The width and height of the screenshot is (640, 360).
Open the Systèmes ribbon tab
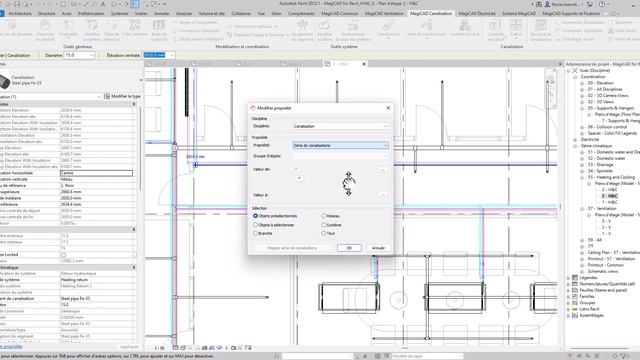[119, 13]
